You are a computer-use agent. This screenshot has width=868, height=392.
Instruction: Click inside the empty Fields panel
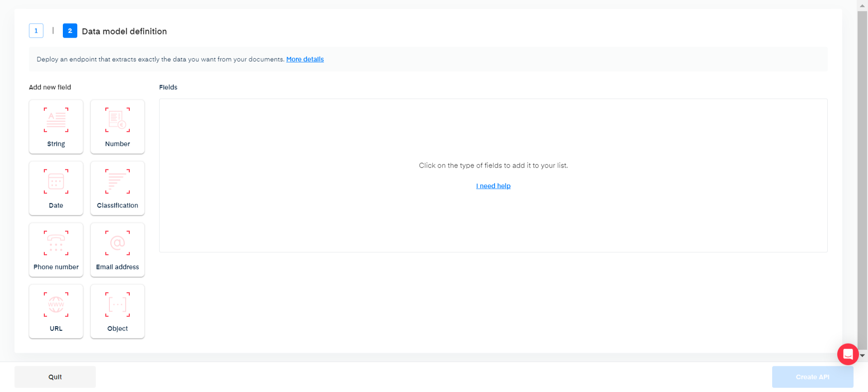click(x=493, y=217)
